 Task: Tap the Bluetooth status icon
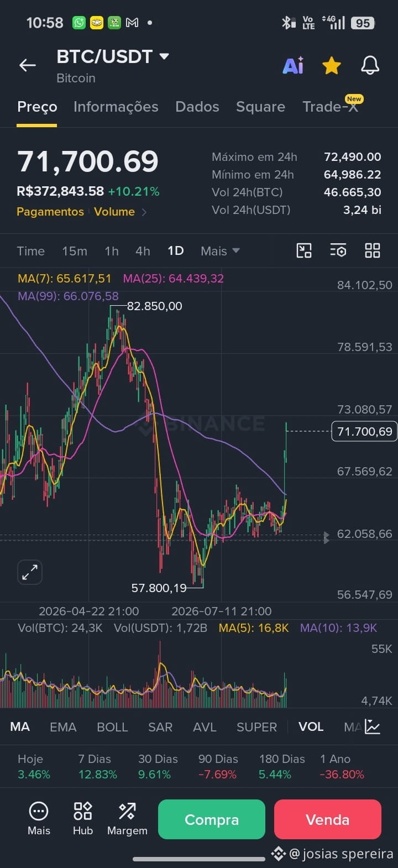(x=287, y=23)
